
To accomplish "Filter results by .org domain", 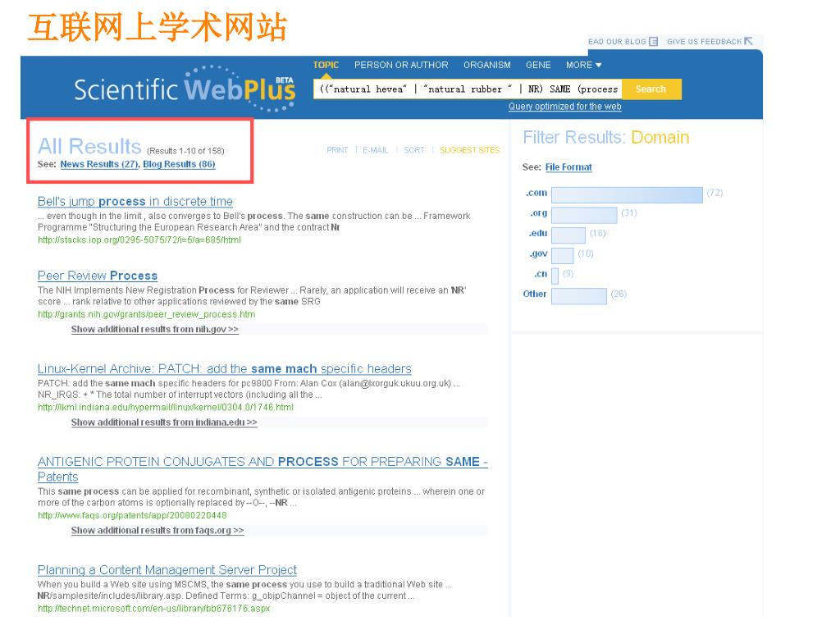I will click(538, 213).
